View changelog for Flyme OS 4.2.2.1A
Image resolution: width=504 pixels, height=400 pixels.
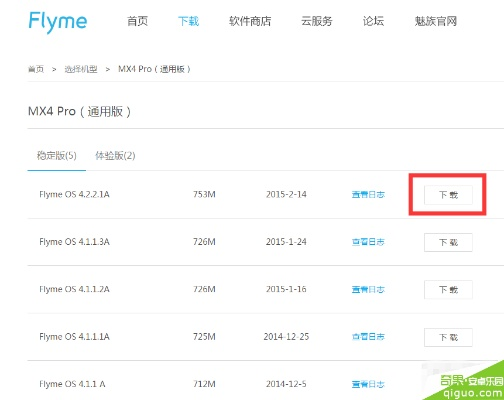pyautogui.click(x=368, y=195)
